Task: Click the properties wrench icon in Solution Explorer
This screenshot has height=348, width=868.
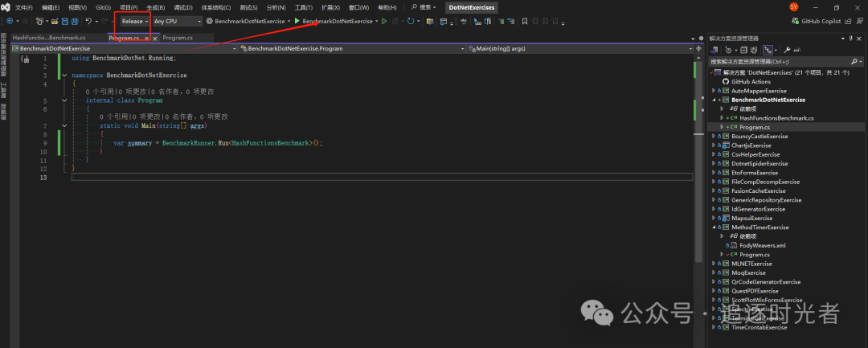Action: pos(787,50)
